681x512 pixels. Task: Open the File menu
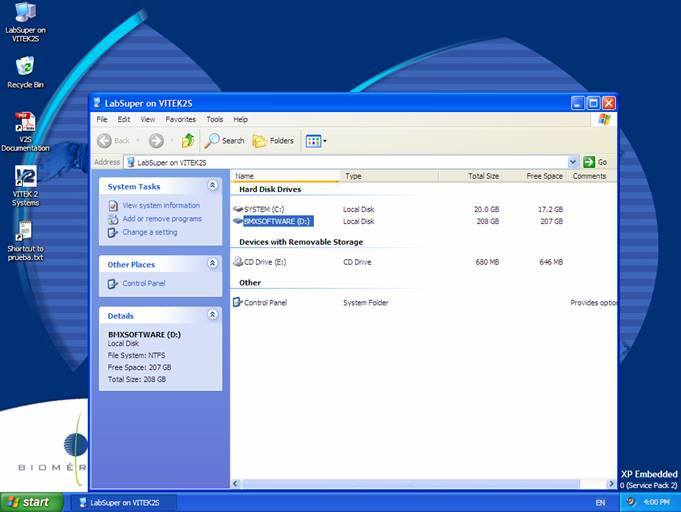(x=102, y=119)
